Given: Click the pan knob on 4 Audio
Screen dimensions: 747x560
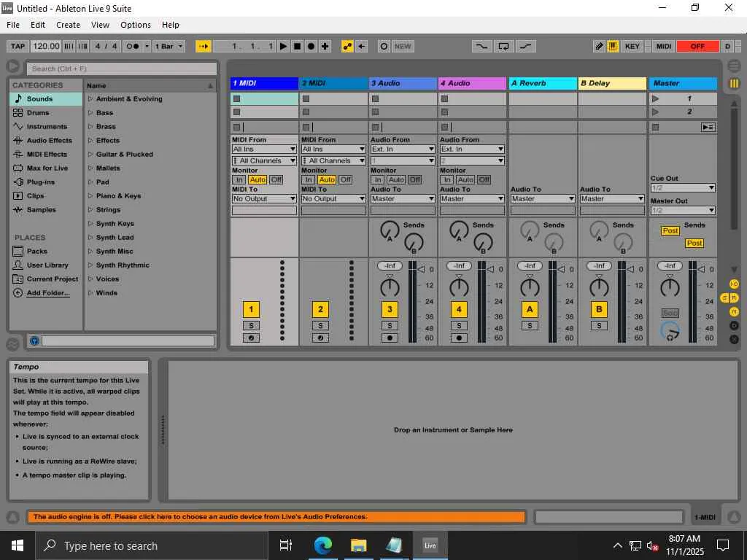Looking at the screenshot, I should pyautogui.click(x=459, y=287).
